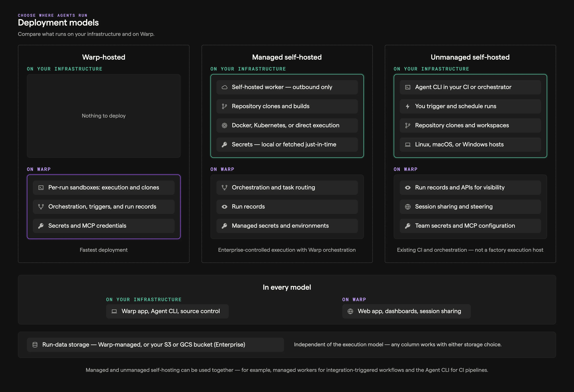Click Secrets and MCP credentials text
The height and width of the screenshot is (392, 574).
[87, 226]
